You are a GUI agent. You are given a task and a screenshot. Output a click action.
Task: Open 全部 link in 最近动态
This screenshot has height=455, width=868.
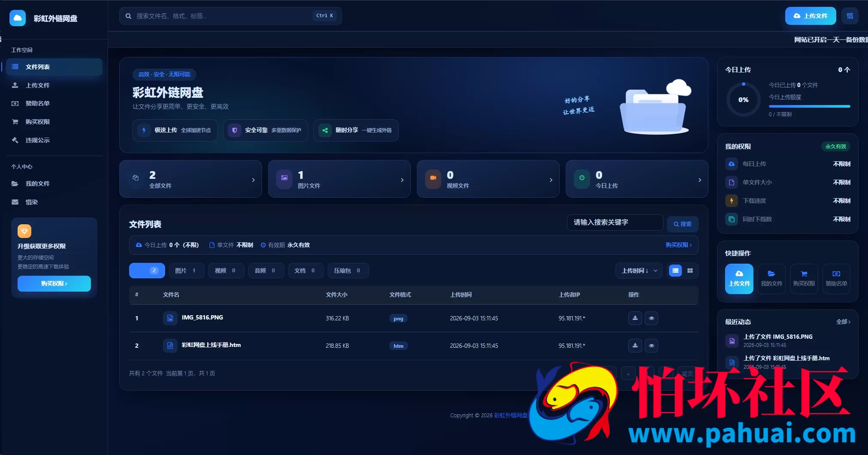[x=843, y=322]
